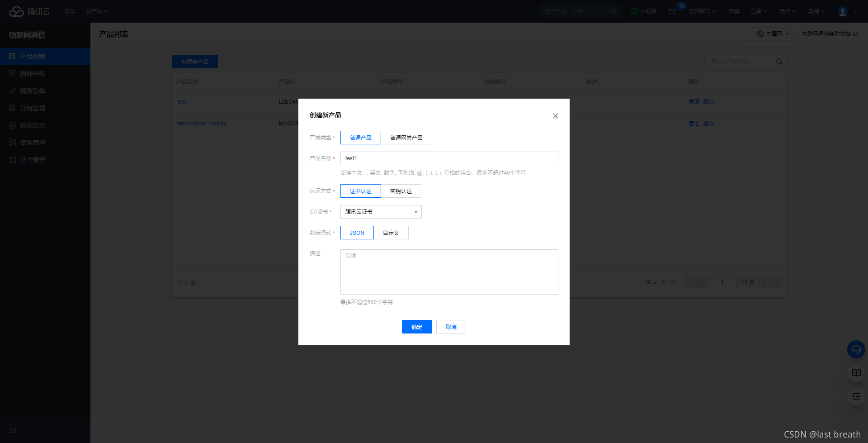Click the 创建时间 column header
The height and width of the screenshot is (443, 868).
coord(495,82)
